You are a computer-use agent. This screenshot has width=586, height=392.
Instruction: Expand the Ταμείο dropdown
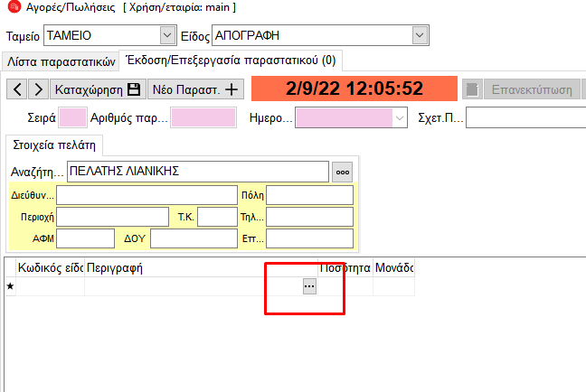coord(165,35)
